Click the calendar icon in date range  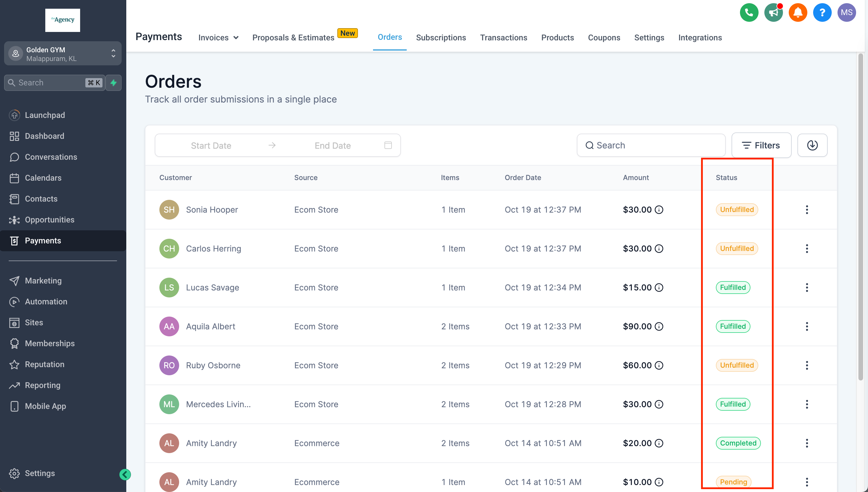click(x=388, y=145)
